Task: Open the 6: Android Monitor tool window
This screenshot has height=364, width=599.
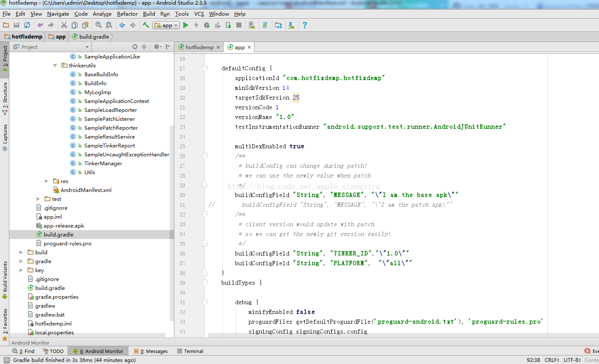Action: coord(98,351)
